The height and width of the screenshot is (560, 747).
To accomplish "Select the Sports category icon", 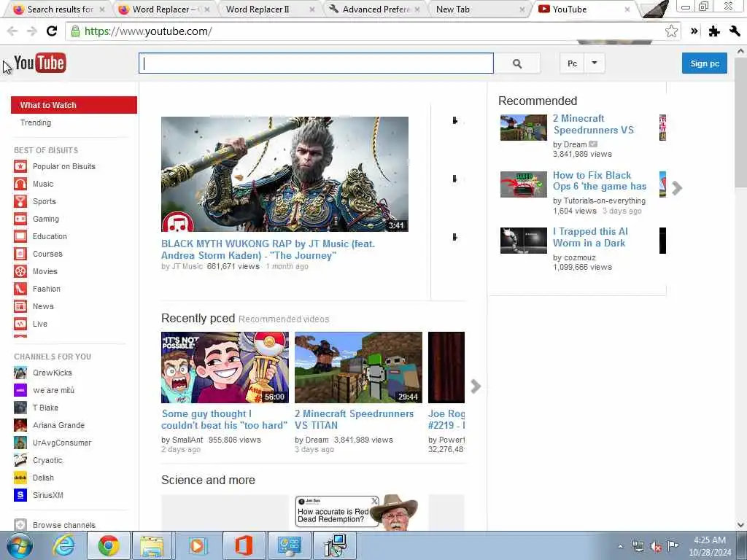I will pos(20,201).
